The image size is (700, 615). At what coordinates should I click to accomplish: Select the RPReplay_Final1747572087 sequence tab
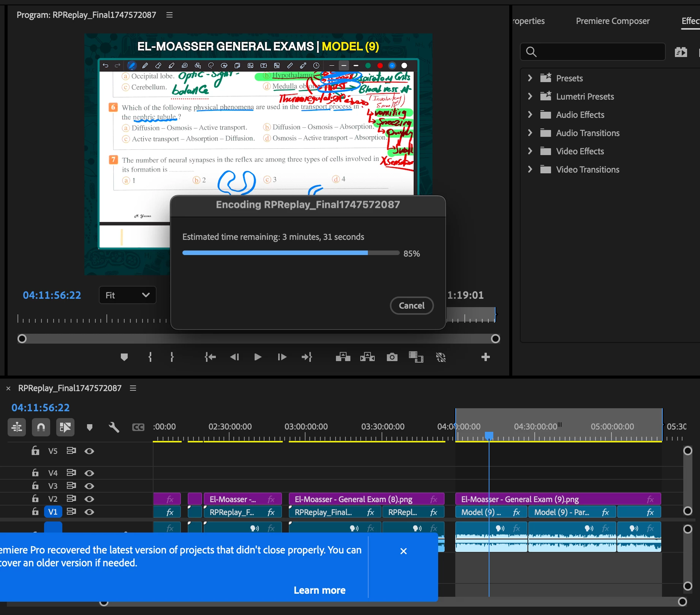click(70, 388)
